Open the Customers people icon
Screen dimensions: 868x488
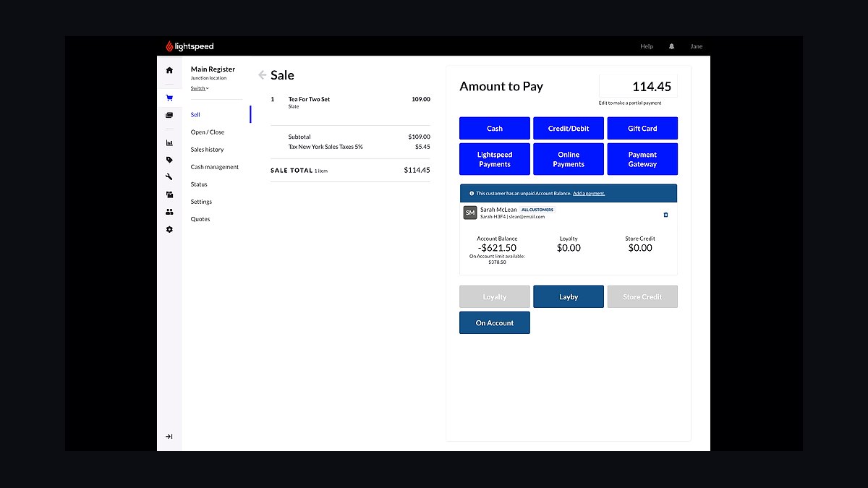(169, 212)
